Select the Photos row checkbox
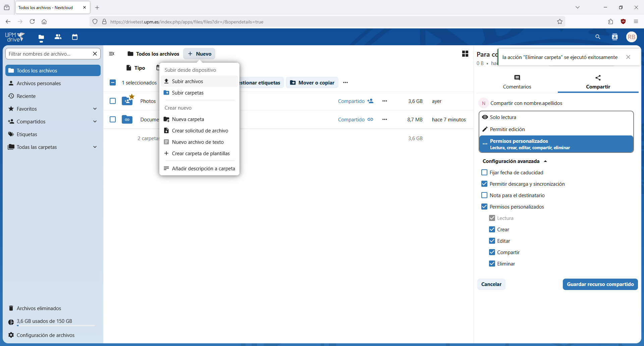This screenshot has height=346, width=644. pos(113,101)
